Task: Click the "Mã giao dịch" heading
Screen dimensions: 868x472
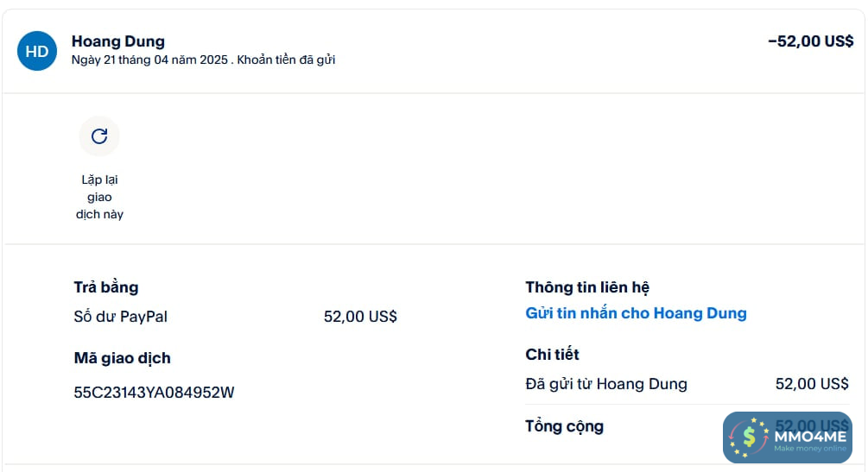Action: coord(122,358)
